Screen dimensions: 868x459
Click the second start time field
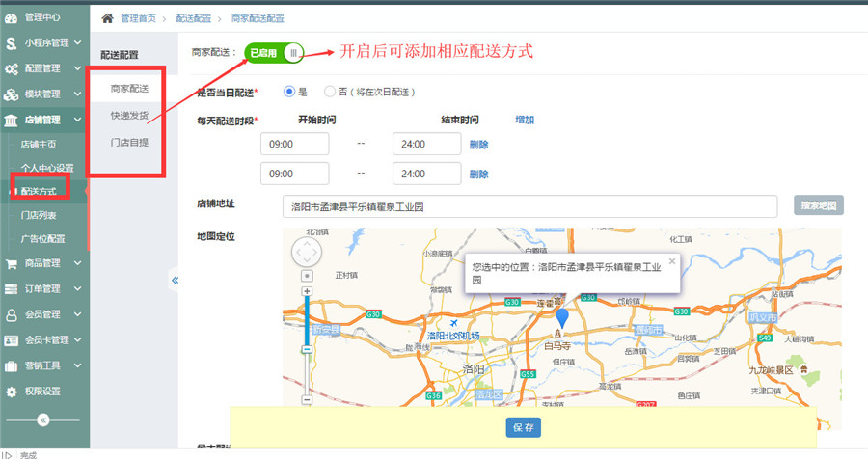[x=295, y=174]
